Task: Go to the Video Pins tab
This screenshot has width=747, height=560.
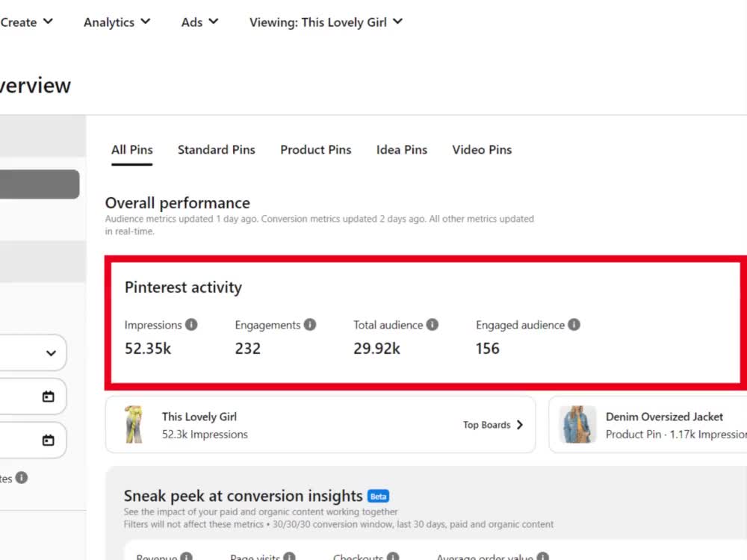Action: pos(482,150)
